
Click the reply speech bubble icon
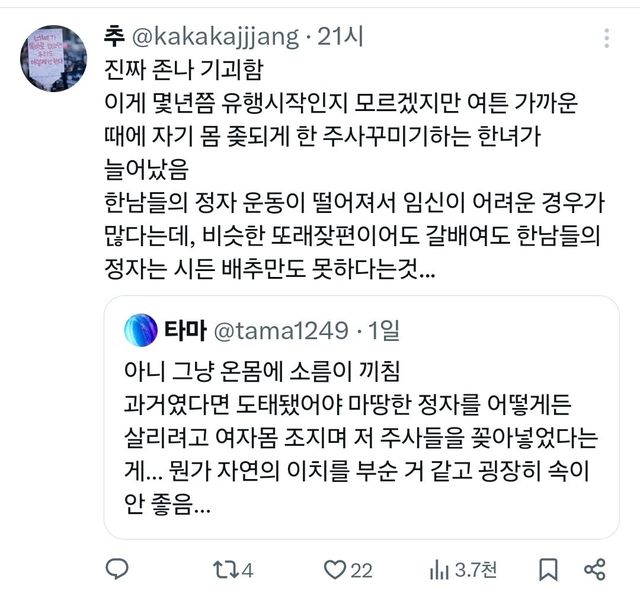(x=117, y=569)
